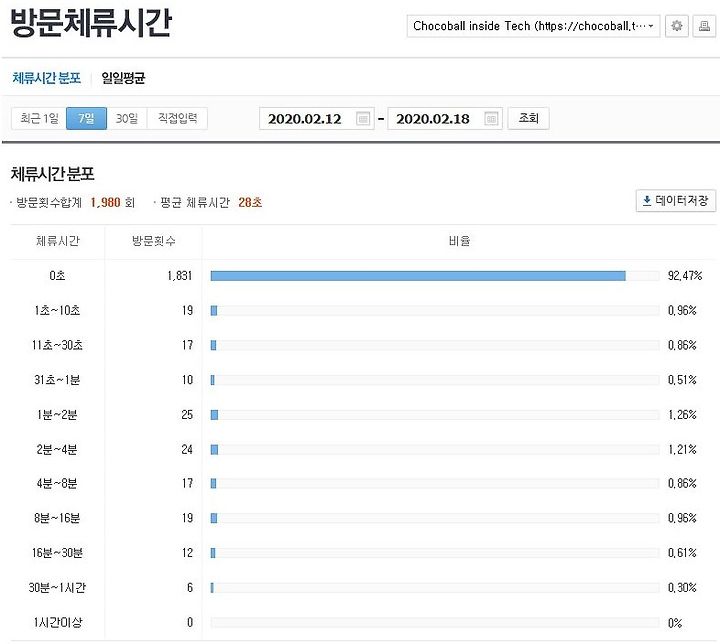Viewport: 720px width, 644px height.
Task: Open the end date calendar icon
Action: pyautogui.click(x=491, y=119)
